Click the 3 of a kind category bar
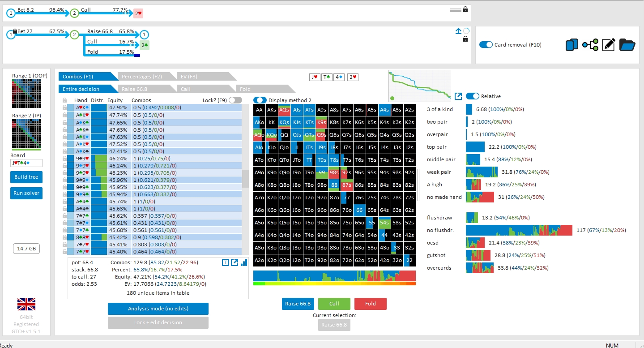This screenshot has width=644, height=348. [x=469, y=109]
